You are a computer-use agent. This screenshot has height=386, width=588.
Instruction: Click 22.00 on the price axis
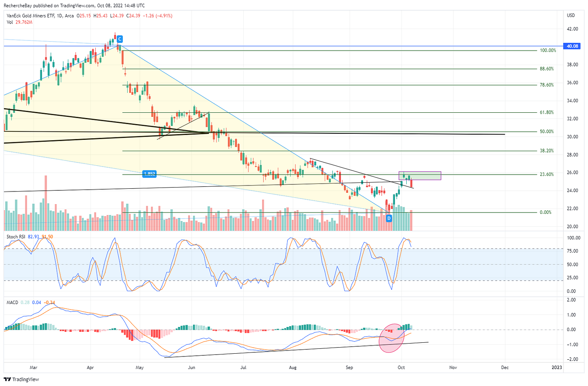click(572, 209)
